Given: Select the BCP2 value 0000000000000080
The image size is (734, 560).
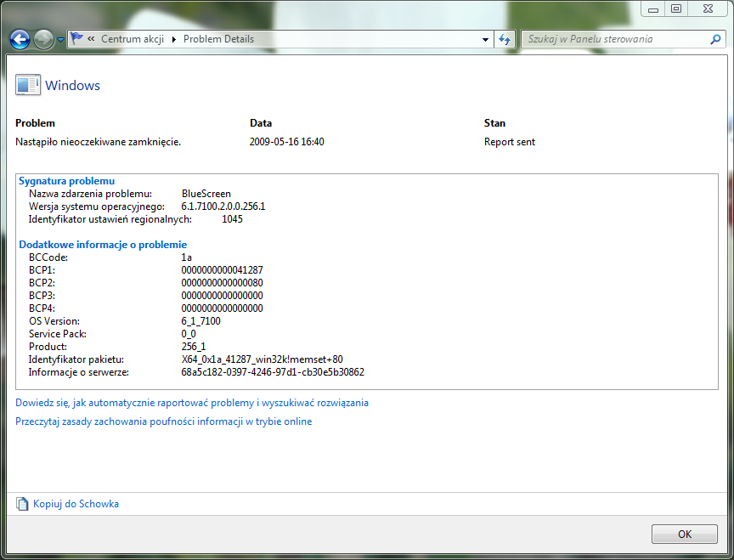Looking at the screenshot, I should [x=222, y=283].
